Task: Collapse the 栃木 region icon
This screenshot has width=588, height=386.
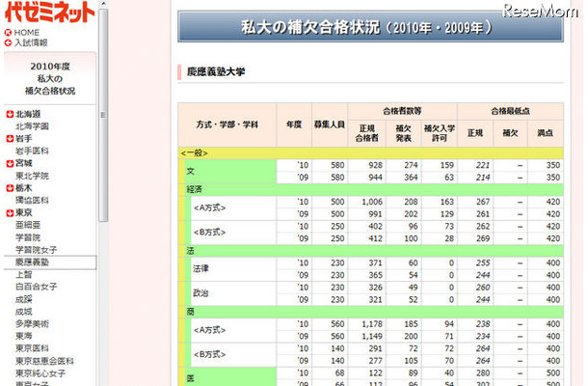Action: [11, 188]
